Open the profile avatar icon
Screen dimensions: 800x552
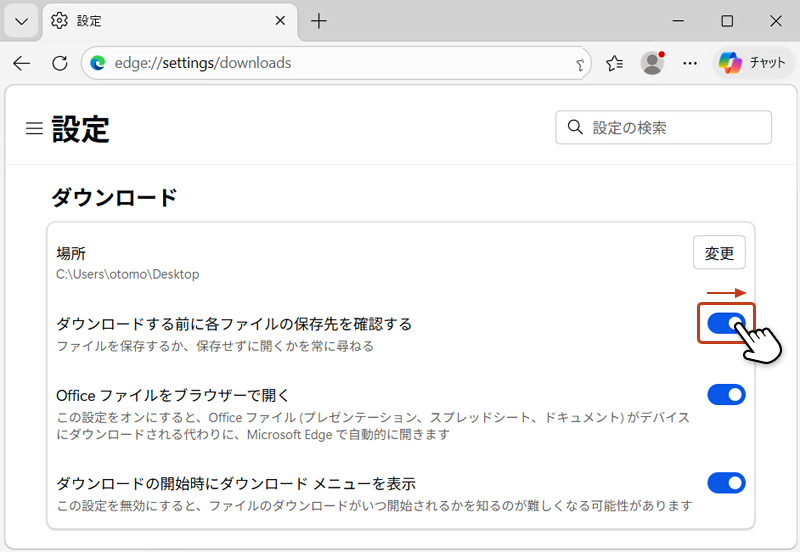[653, 63]
